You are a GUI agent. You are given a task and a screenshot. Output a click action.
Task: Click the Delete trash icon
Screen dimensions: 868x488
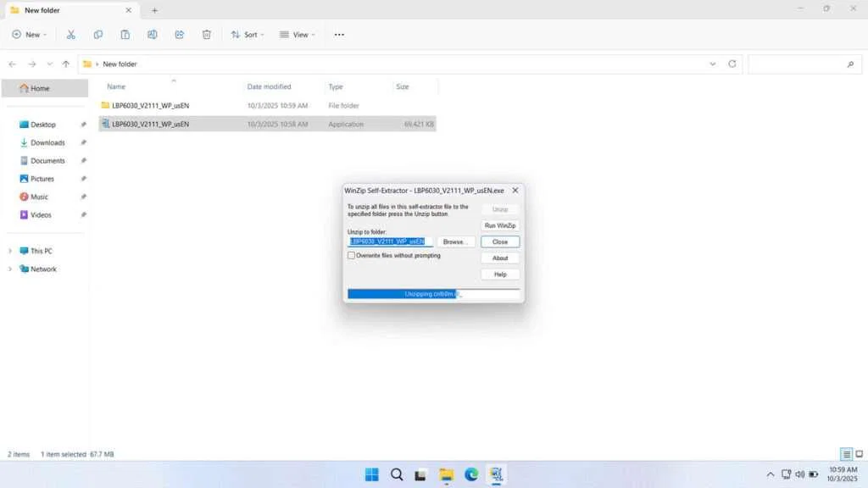click(207, 35)
